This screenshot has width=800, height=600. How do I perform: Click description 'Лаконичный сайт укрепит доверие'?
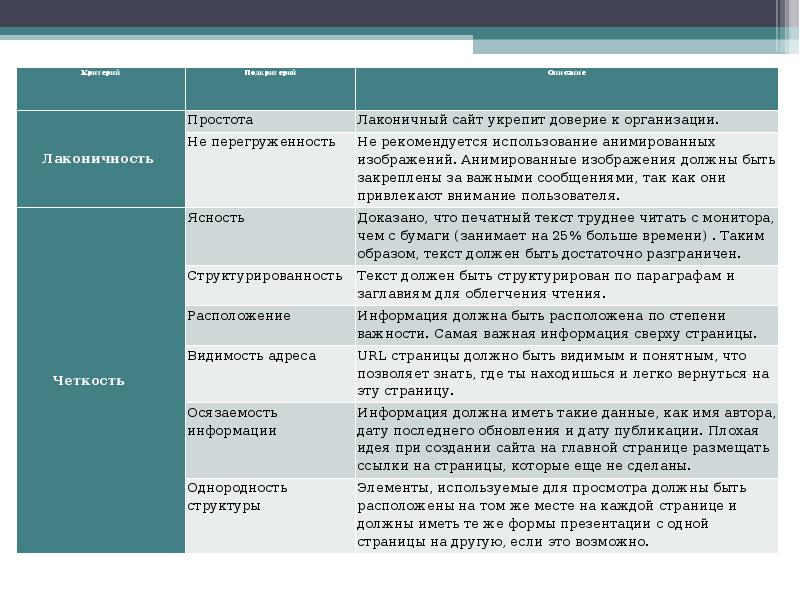click(538, 120)
